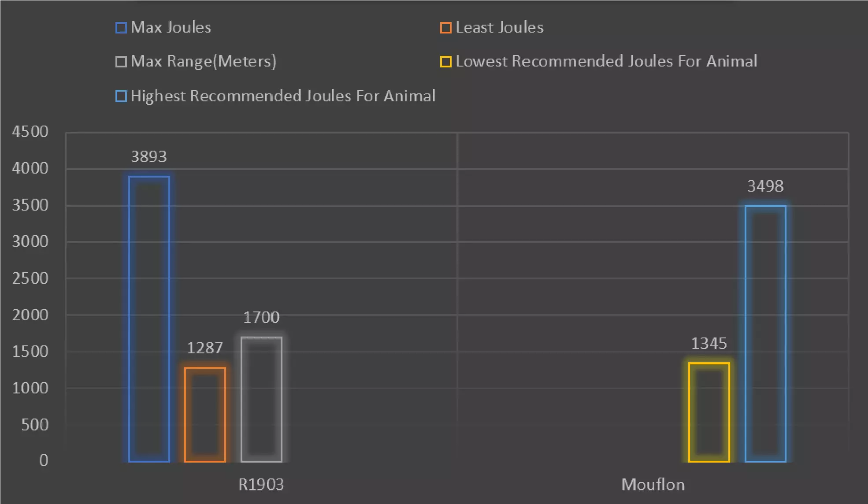This screenshot has width=868, height=504.
Task: Select the Least Joules legend text
Action: click(x=499, y=27)
